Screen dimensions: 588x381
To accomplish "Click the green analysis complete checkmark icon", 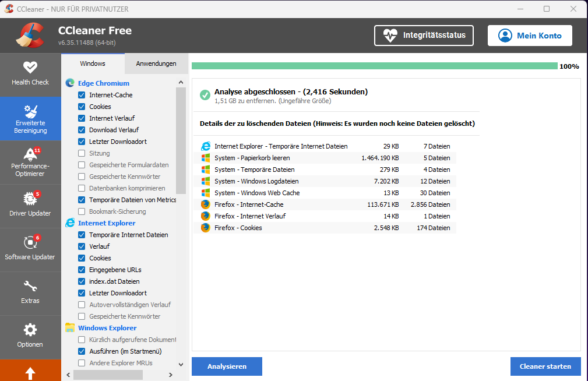I will tap(205, 95).
